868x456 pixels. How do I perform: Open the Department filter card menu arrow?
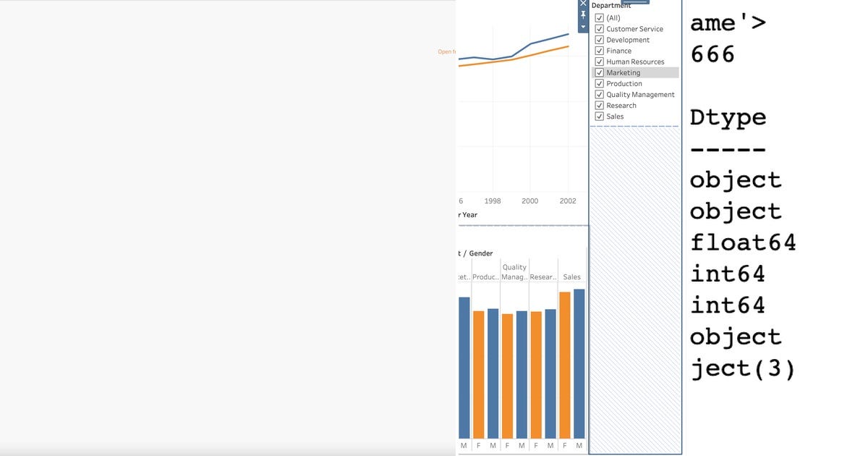(583, 25)
